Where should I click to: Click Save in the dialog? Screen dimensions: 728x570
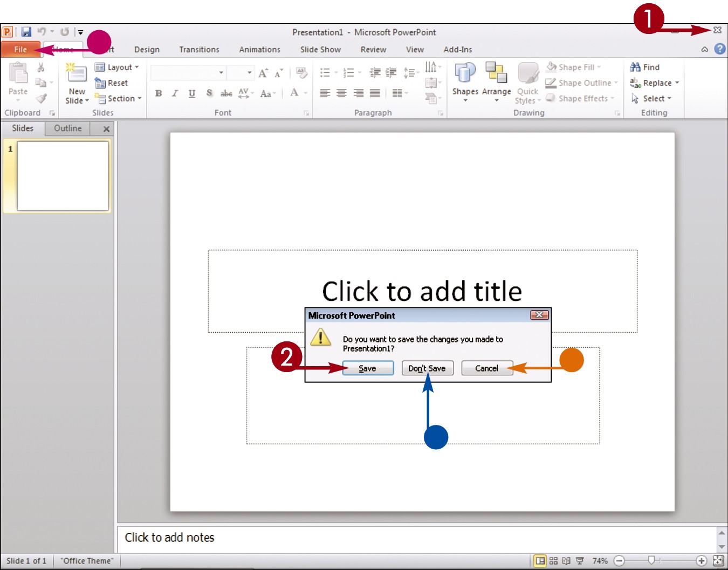(368, 368)
